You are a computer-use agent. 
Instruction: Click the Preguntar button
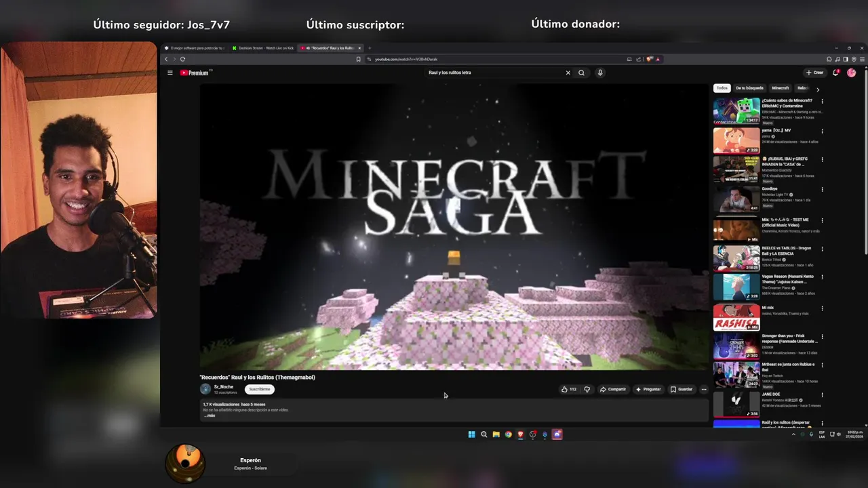click(x=648, y=389)
